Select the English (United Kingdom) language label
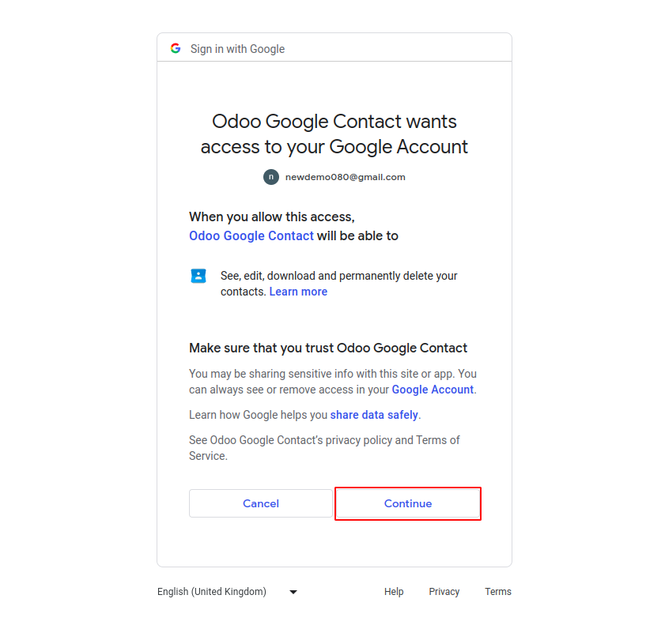 click(212, 592)
